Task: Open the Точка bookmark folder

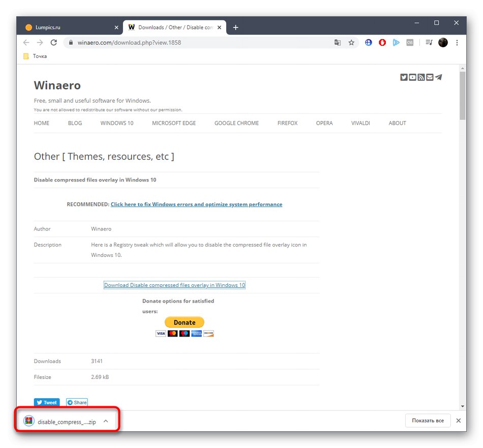Action: (35, 56)
